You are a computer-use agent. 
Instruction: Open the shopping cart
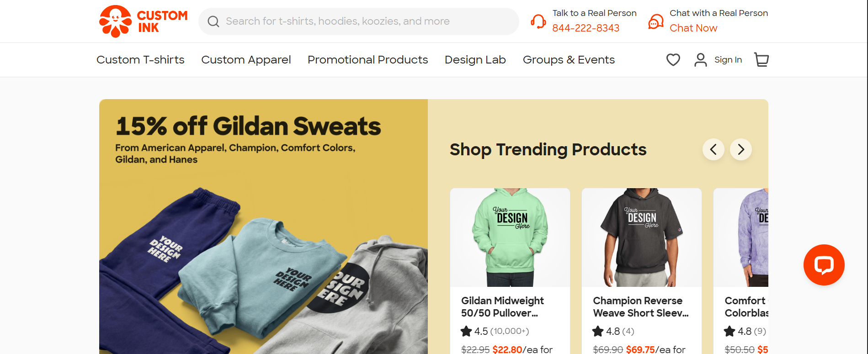(761, 59)
